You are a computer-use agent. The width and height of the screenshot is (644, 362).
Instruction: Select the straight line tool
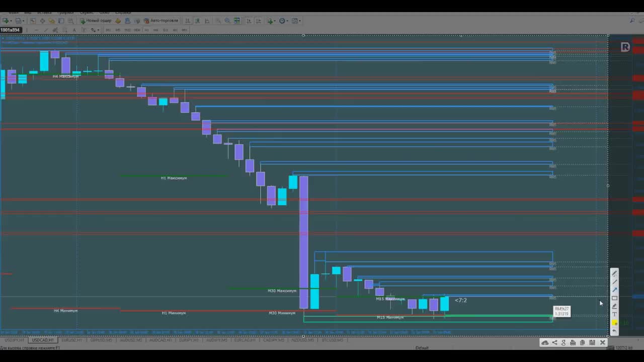click(614, 282)
